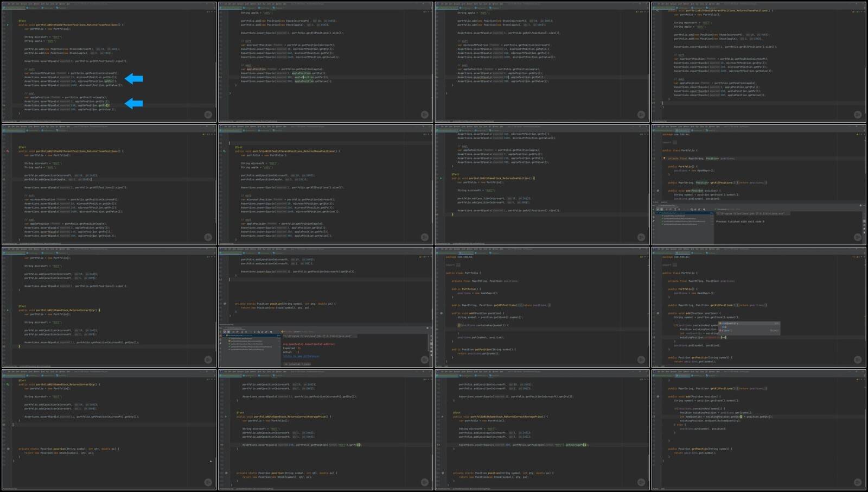Open settings gear in the exit code 0 run panel
Viewport: 868px width, 492px height.
[x=860, y=206]
